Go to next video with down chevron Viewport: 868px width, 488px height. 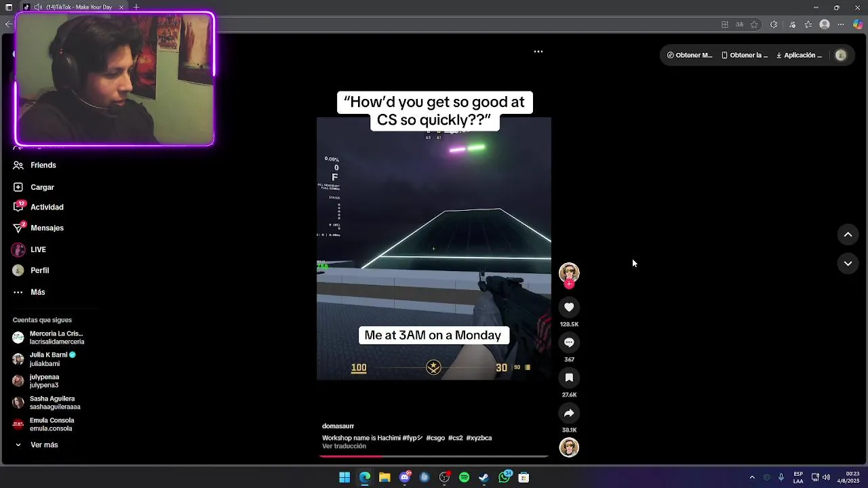[848, 264]
